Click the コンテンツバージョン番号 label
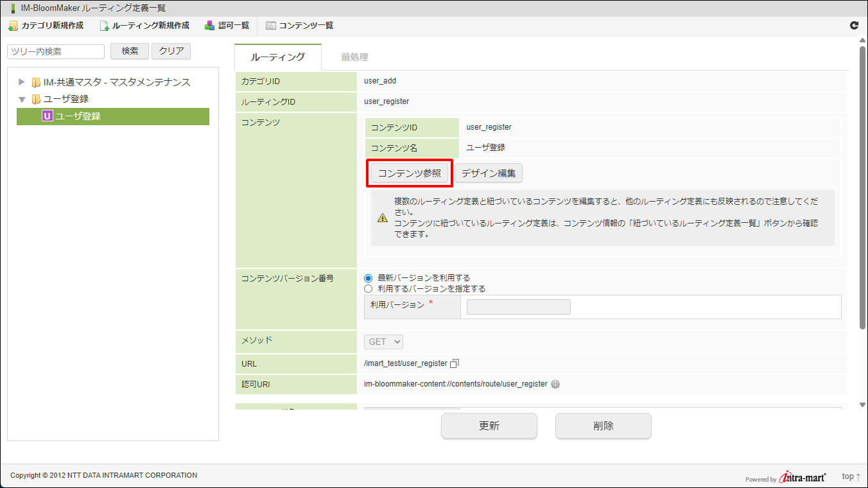Viewport: 868px width, 488px height. point(288,279)
